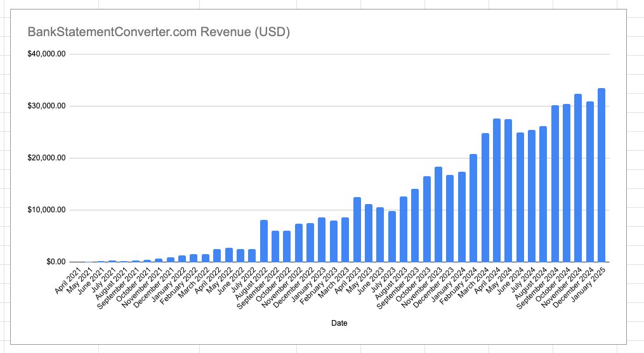Click the January 2022 revenue bar
This screenshot has height=353, width=644.
(x=182, y=259)
